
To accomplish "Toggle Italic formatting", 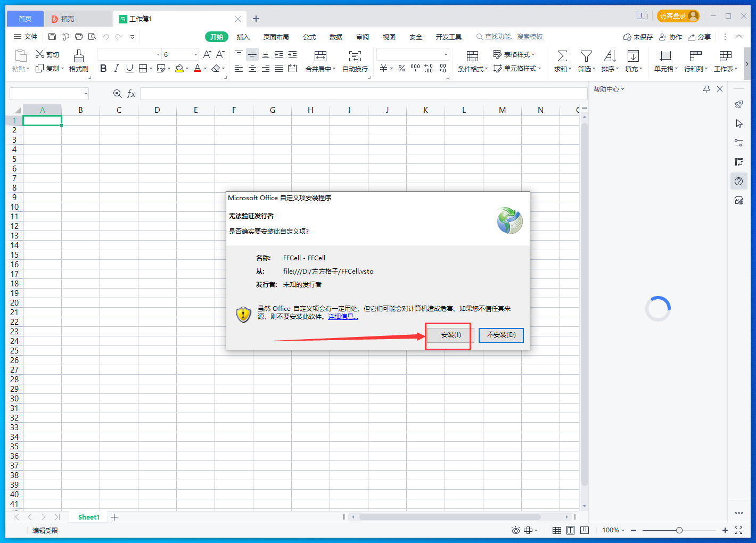I will 116,69.
